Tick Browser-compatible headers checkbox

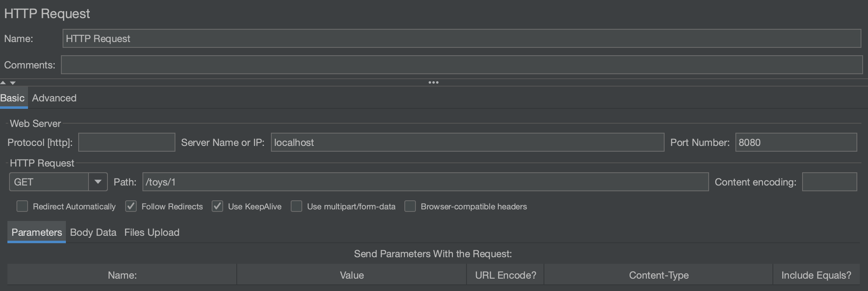point(410,206)
